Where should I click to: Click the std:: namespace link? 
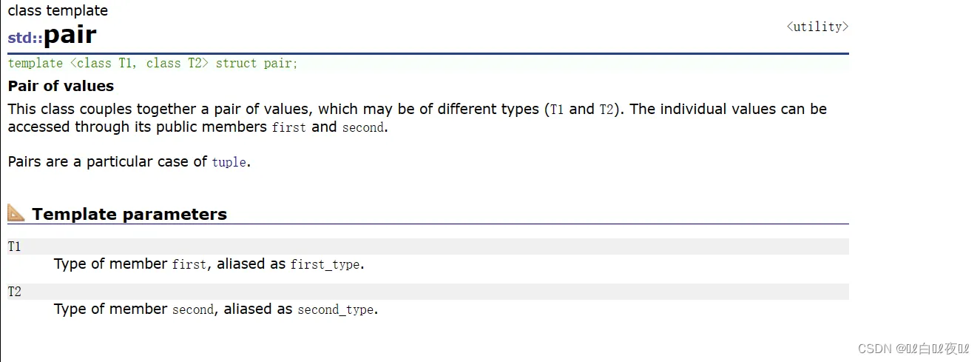pos(25,38)
